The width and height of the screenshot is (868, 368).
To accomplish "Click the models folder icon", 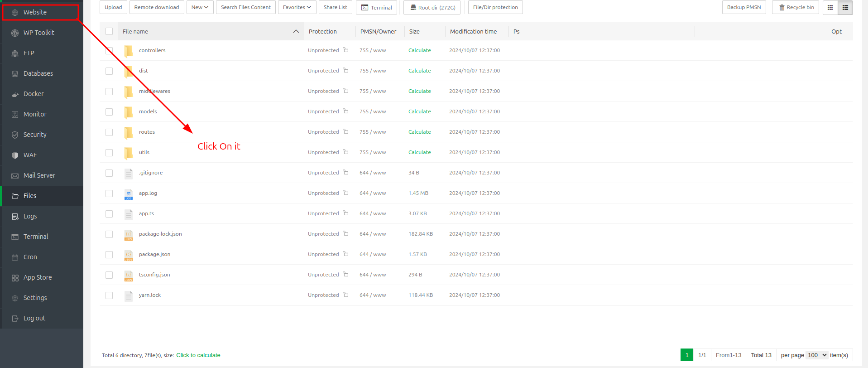I will tap(129, 112).
